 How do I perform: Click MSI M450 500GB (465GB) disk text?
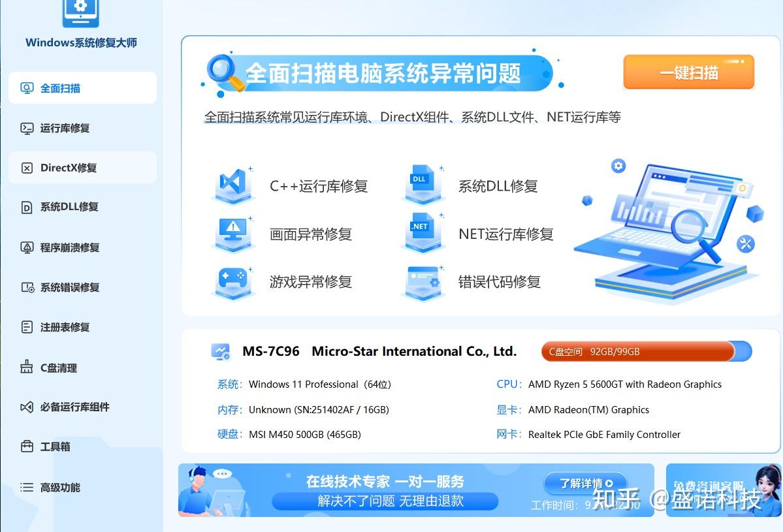304,435
